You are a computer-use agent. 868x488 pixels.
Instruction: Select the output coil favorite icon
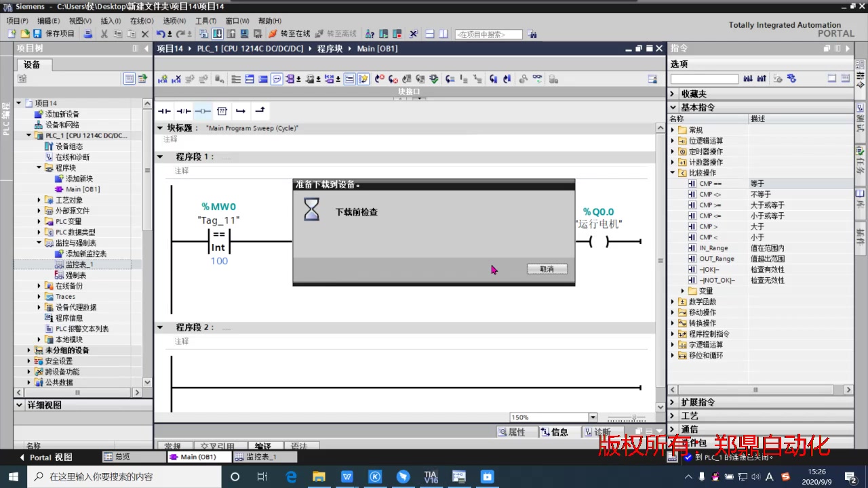pyautogui.click(x=203, y=110)
